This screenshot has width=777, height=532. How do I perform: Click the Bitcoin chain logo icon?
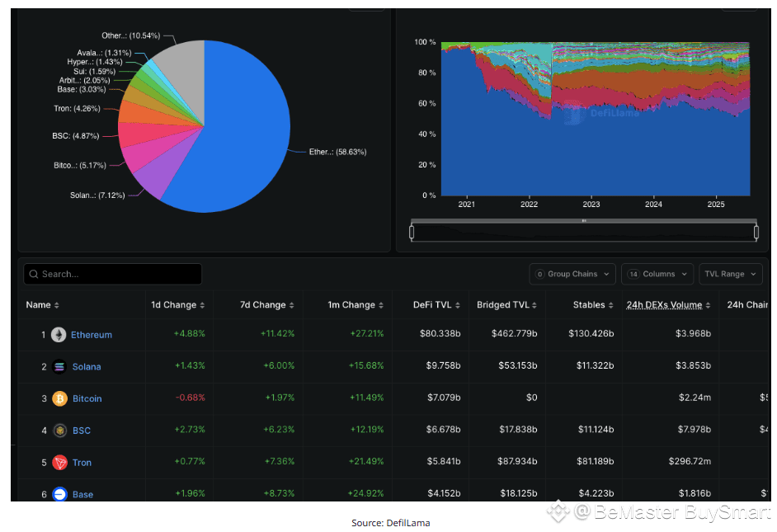click(x=60, y=398)
